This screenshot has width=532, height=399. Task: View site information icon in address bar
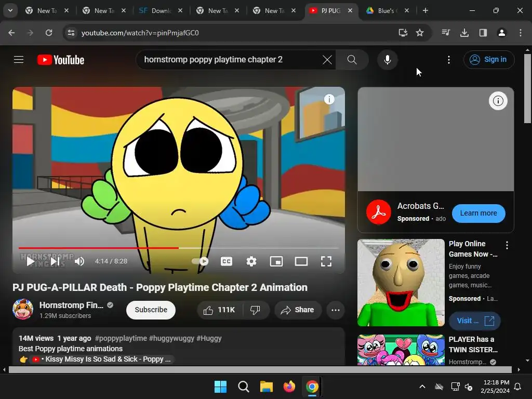[x=71, y=33]
